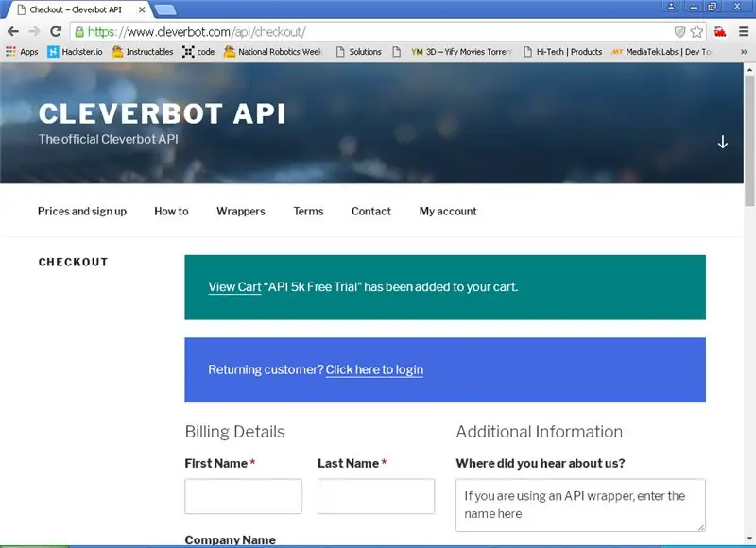This screenshot has width=756, height=548.
Task: Click the browser forward arrow
Action: [x=34, y=32]
